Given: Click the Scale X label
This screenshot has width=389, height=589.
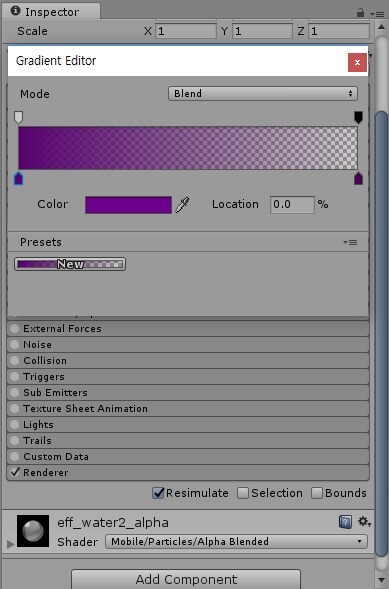Looking at the screenshot, I should click(148, 31).
